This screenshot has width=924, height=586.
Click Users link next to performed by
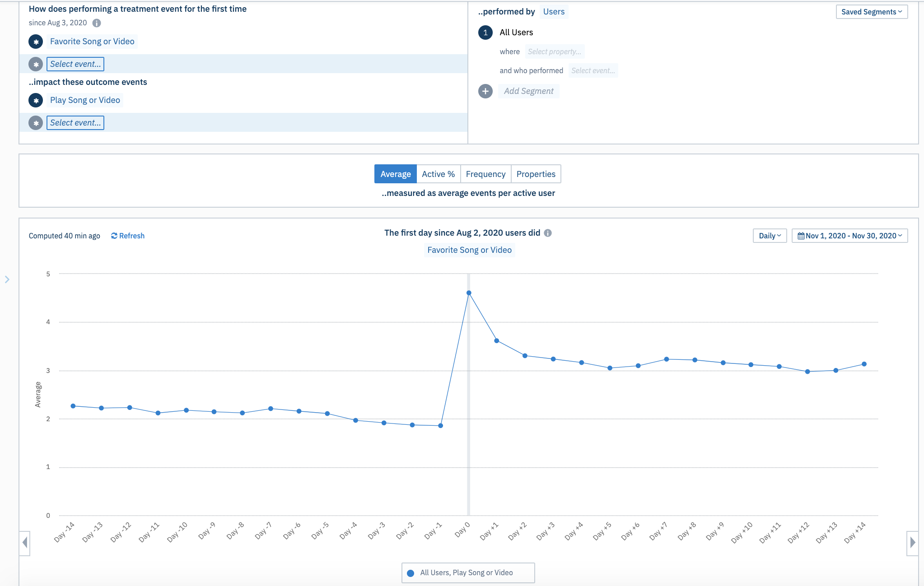coord(554,12)
